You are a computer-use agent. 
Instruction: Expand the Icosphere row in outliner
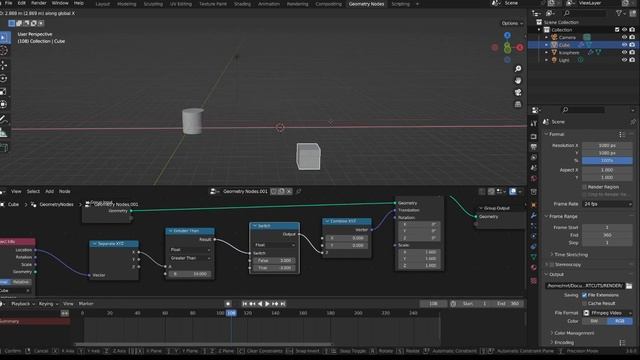tap(547, 52)
